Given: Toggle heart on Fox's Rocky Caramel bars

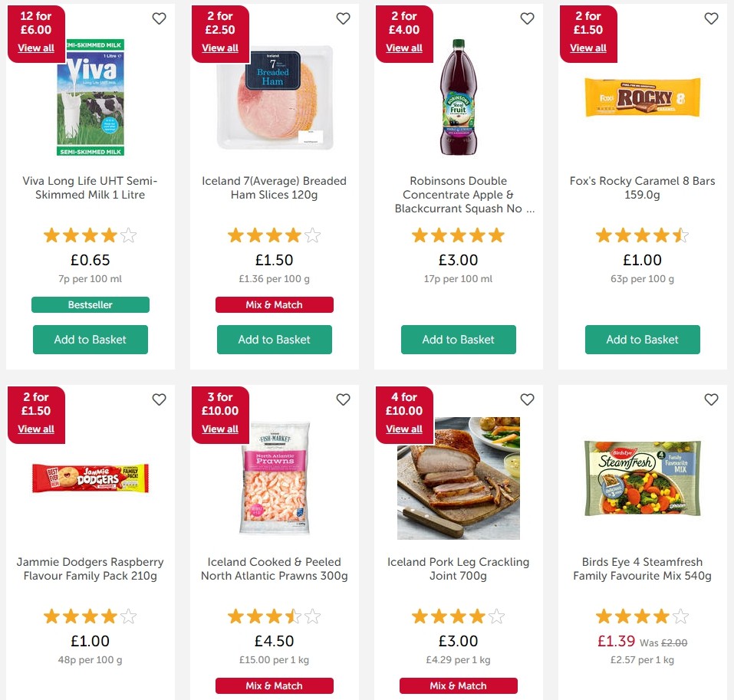Looking at the screenshot, I should [x=711, y=18].
